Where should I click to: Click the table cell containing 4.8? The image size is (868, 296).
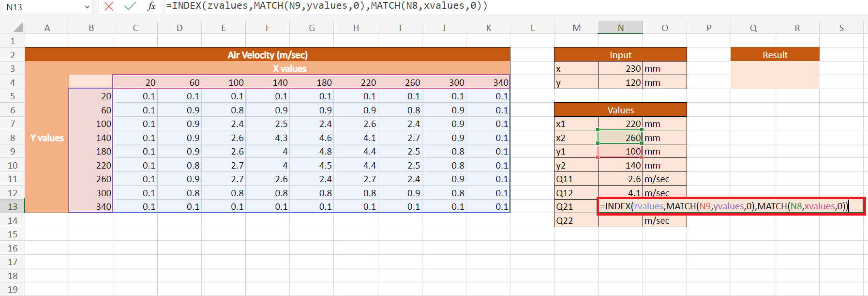tap(312, 151)
